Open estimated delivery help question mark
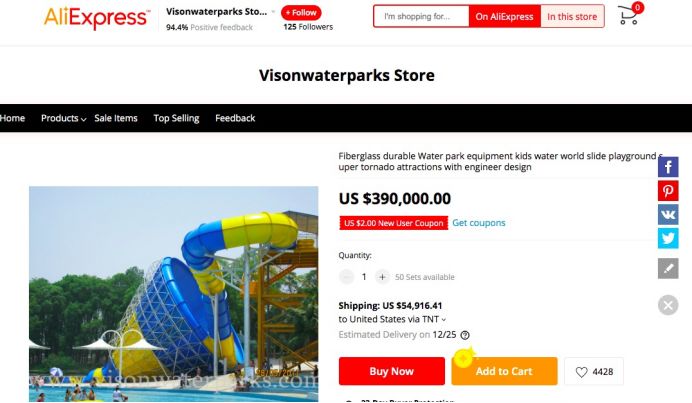 (x=465, y=335)
